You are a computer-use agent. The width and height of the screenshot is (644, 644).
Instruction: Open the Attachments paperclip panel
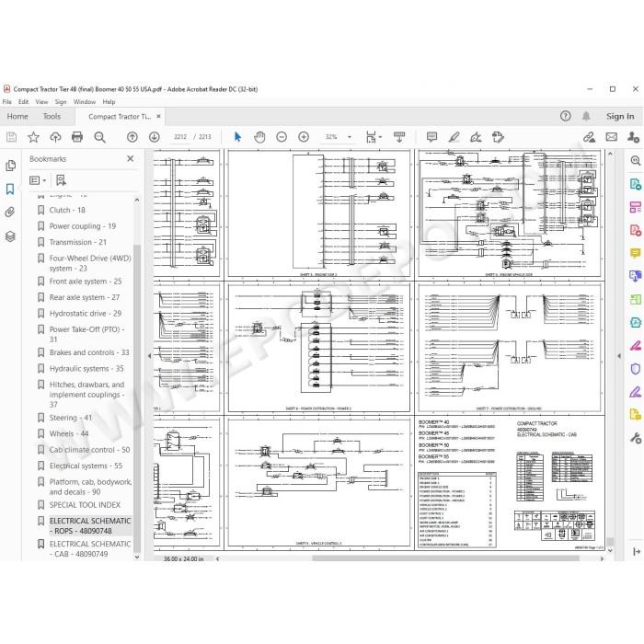[x=10, y=212]
